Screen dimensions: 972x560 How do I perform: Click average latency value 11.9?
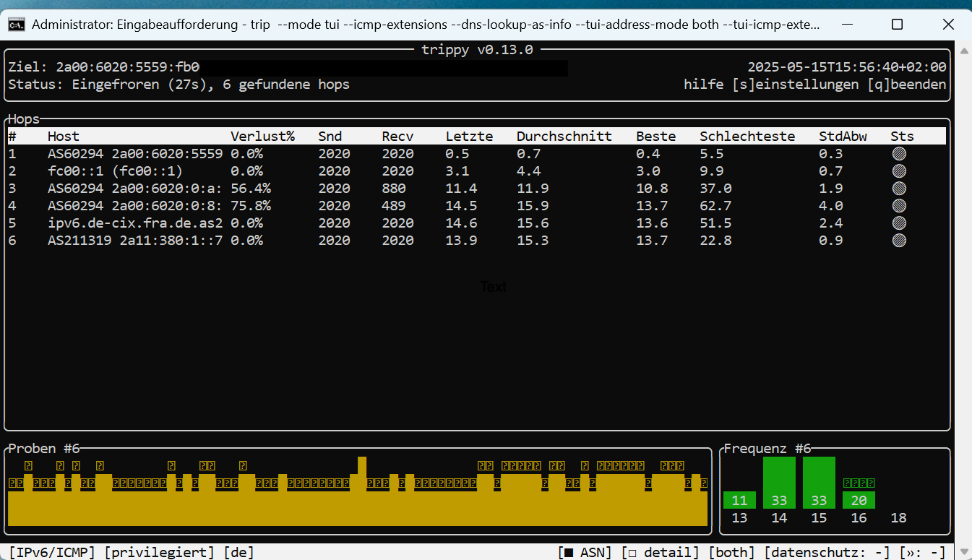tap(533, 188)
